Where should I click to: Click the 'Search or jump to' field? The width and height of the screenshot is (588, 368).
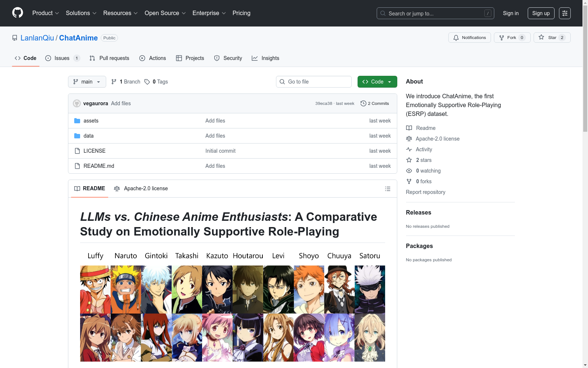435,13
